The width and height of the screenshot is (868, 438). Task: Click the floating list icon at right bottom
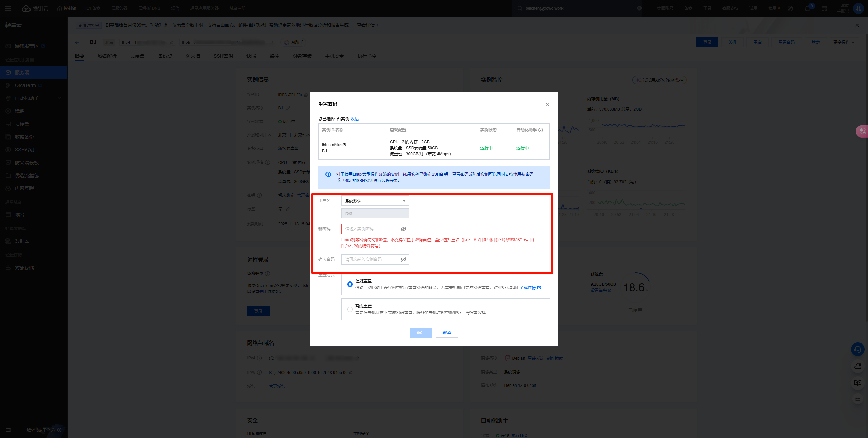coord(857,399)
